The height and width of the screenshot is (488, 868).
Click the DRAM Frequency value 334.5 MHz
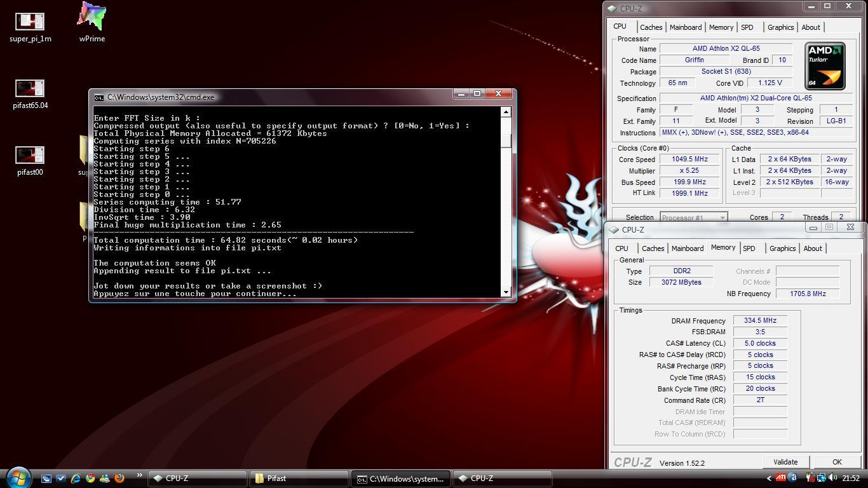pos(760,320)
